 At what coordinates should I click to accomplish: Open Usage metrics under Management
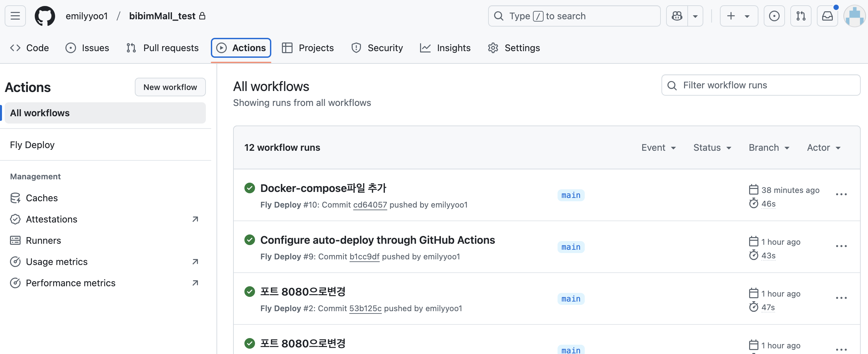click(105, 262)
